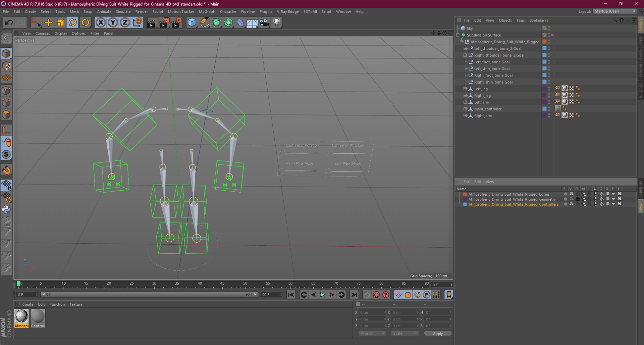Screen dimensions: 644x345
Task: Render the active view clapperboard
Action: pos(152,22)
